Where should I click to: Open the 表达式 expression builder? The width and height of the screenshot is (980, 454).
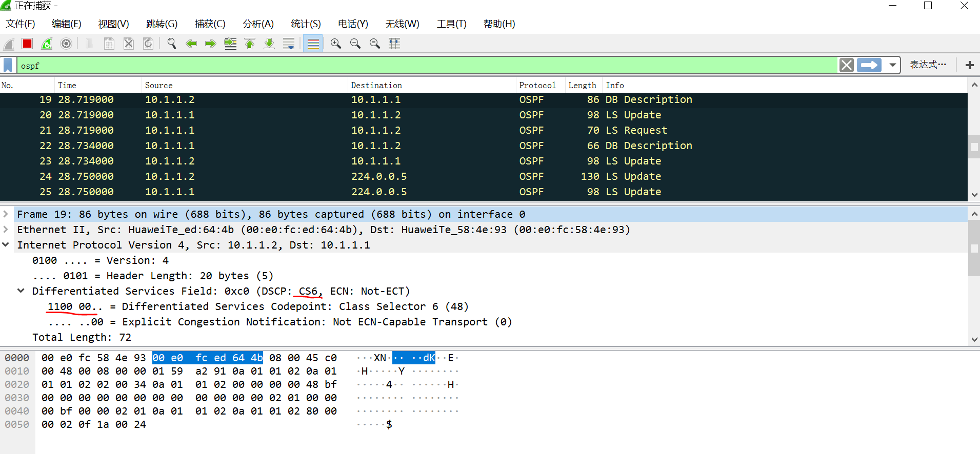pyautogui.click(x=928, y=65)
